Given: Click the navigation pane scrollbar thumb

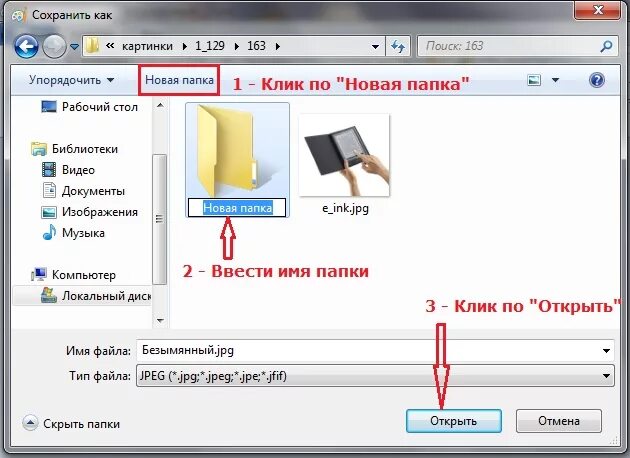Looking at the screenshot, I should tap(160, 219).
